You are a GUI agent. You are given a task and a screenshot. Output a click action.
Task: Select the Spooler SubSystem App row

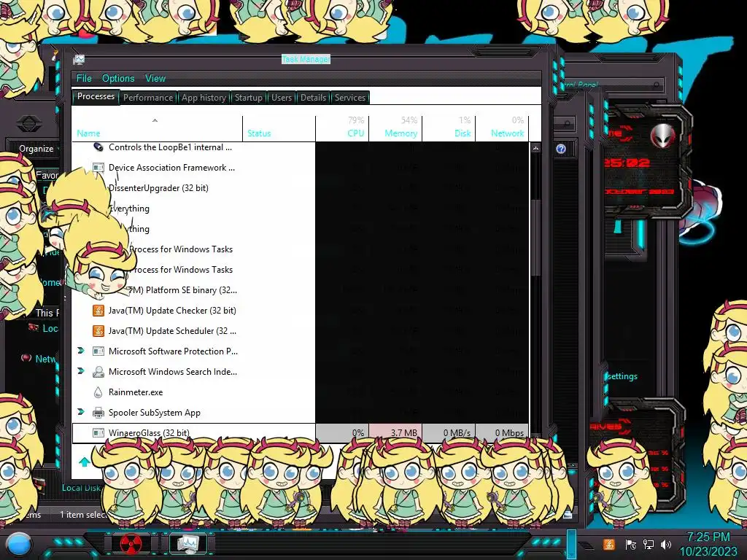[300, 413]
